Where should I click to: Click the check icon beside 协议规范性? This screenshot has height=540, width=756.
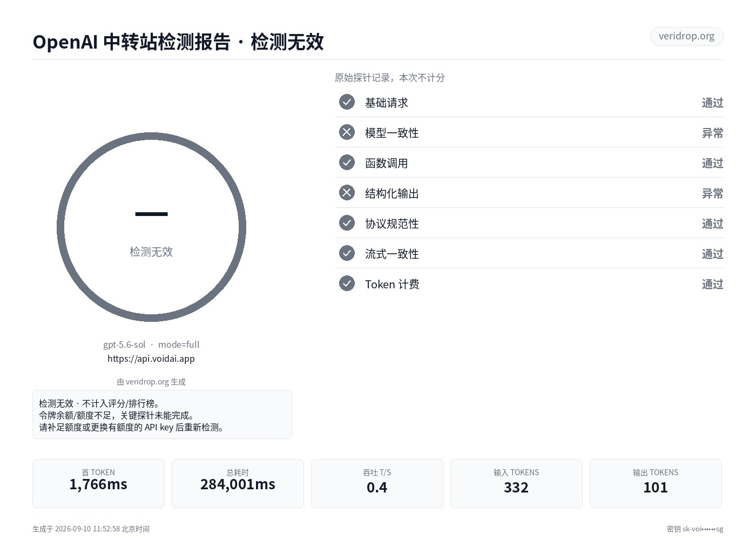(x=347, y=223)
